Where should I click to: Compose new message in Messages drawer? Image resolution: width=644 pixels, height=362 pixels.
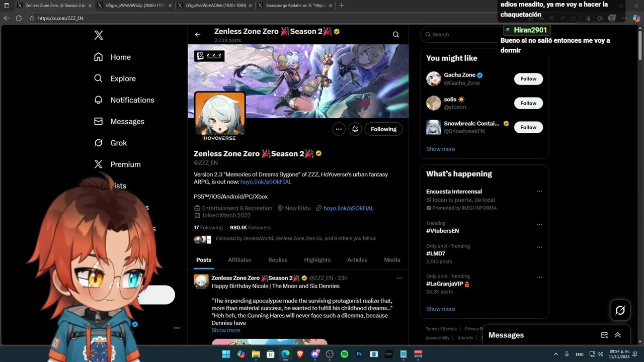pyautogui.click(x=604, y=335)
